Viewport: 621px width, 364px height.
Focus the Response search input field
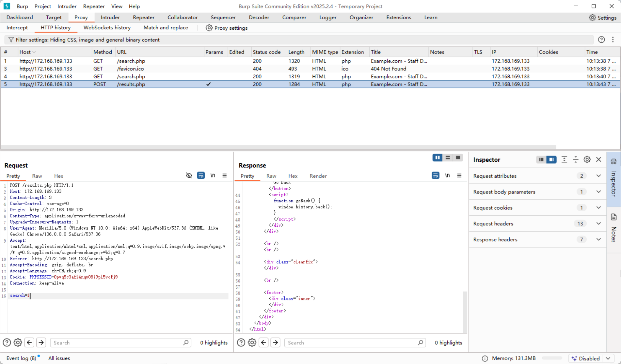pos(355,342)
